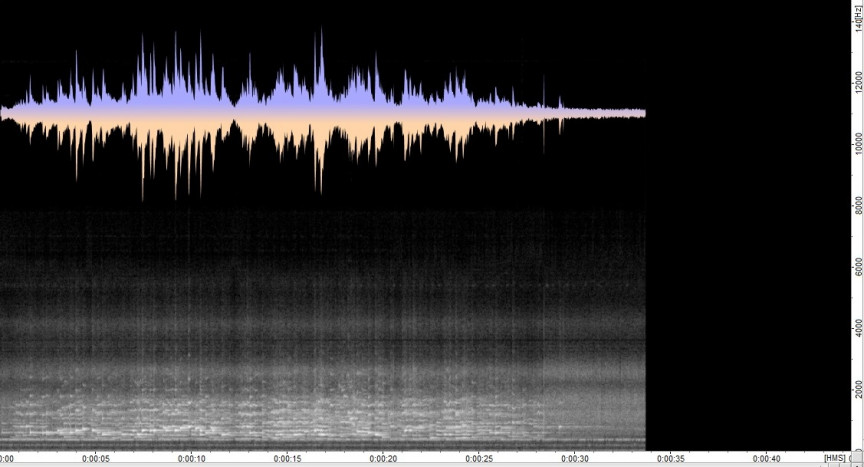This screenshot has width=864, height=467.
Task: Click the 0:00:05 mark on time ruler
Action: click(96, 459)
